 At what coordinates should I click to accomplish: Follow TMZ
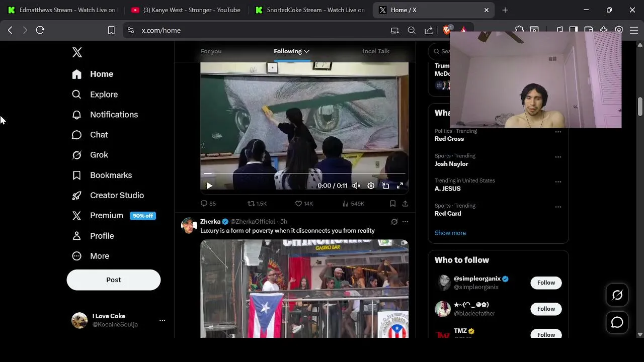[x=546, y=334]
